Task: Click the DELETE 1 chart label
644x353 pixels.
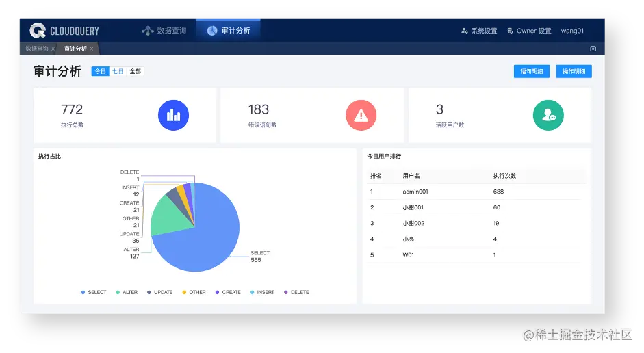Action: pos(129,175)
